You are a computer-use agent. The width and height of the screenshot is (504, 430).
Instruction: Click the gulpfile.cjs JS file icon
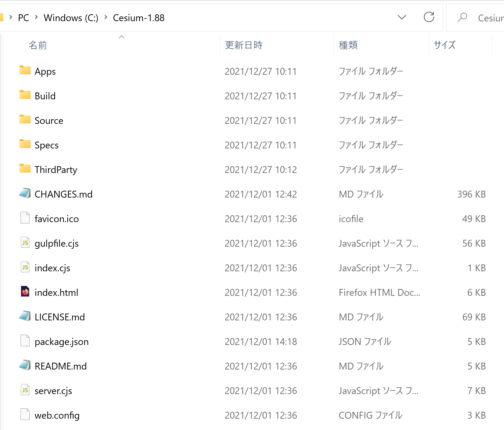[25, 242]
